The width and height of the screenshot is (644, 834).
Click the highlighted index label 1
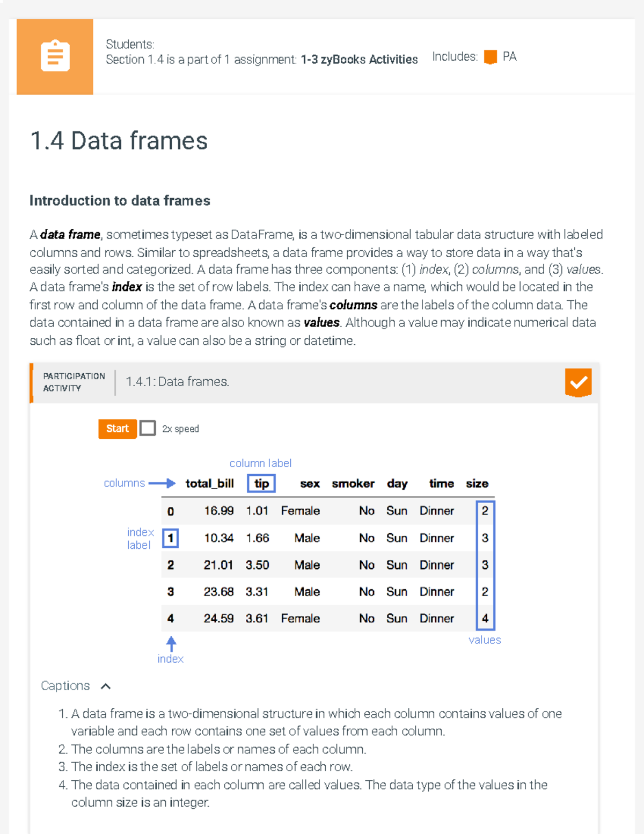click(170, 538)
